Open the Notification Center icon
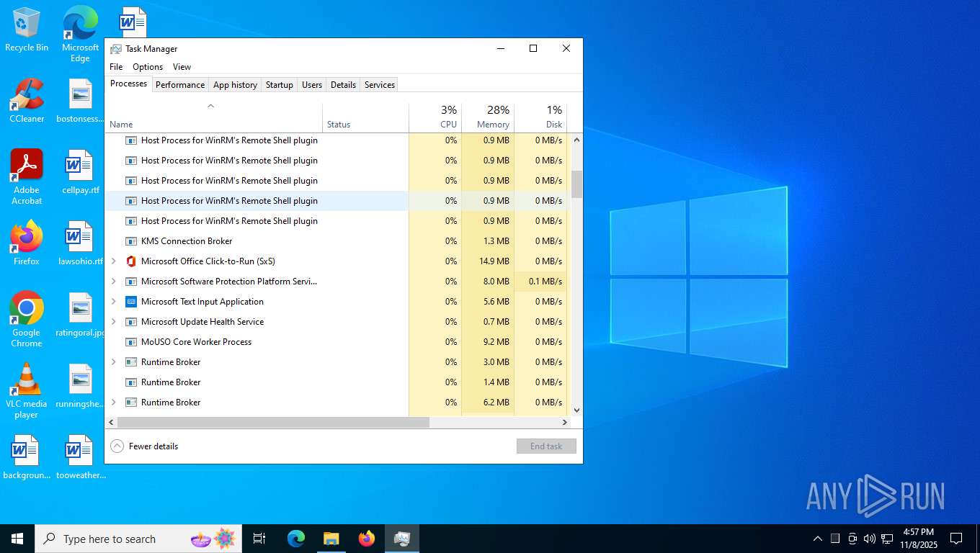This screenshot has height=553, width=980. point(956,539)
